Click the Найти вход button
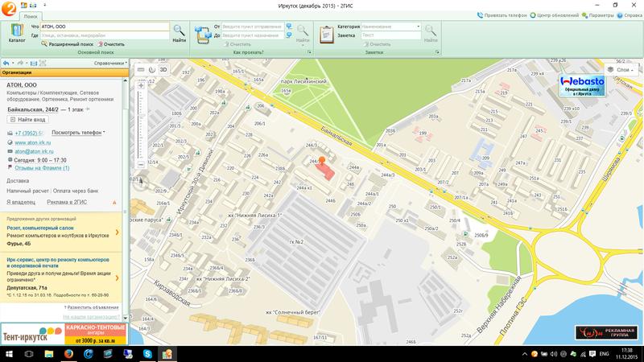This screenshot has height=362, width=644. point(27,120)
